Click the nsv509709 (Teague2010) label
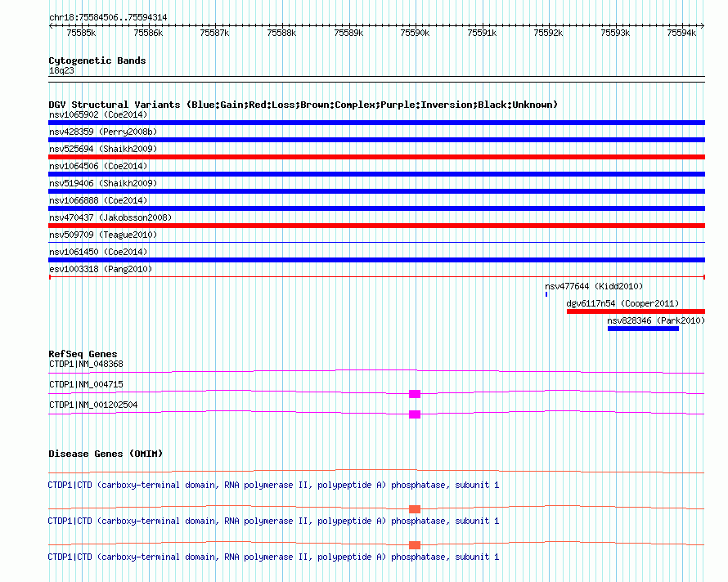Image resolution: width=728 pixels, height=582 pixels. coord(103,235)
